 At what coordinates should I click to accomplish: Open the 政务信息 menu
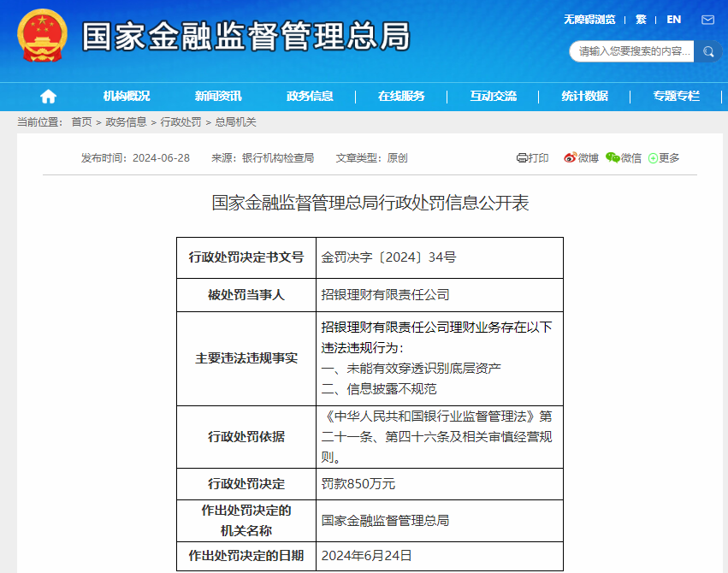[x=310, y=96]
